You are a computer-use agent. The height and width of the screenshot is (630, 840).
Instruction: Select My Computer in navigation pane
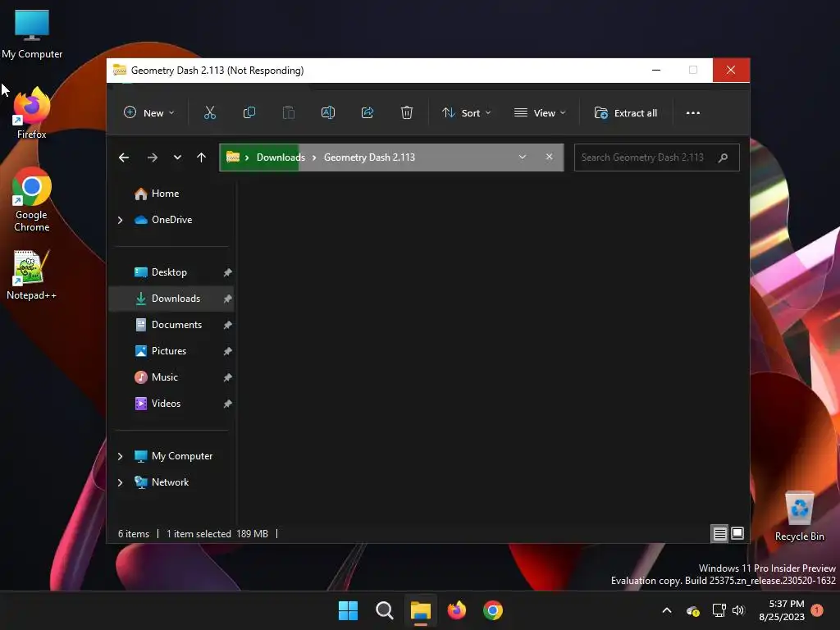pos(181,456)
